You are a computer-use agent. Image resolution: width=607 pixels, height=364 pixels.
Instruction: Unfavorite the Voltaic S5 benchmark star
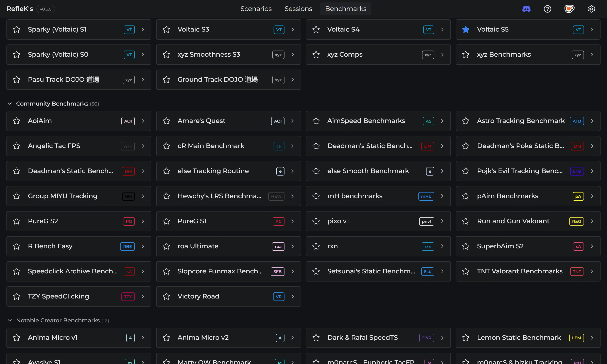(x=465, y=30)
